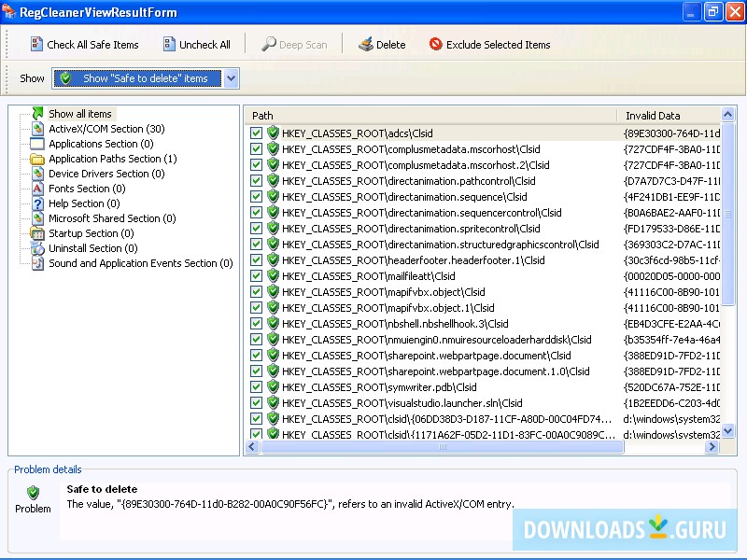Click the vertical scrollbar up arrow
Image resolution: width=747 pixels, height=560 pixels.
[727, 114]
